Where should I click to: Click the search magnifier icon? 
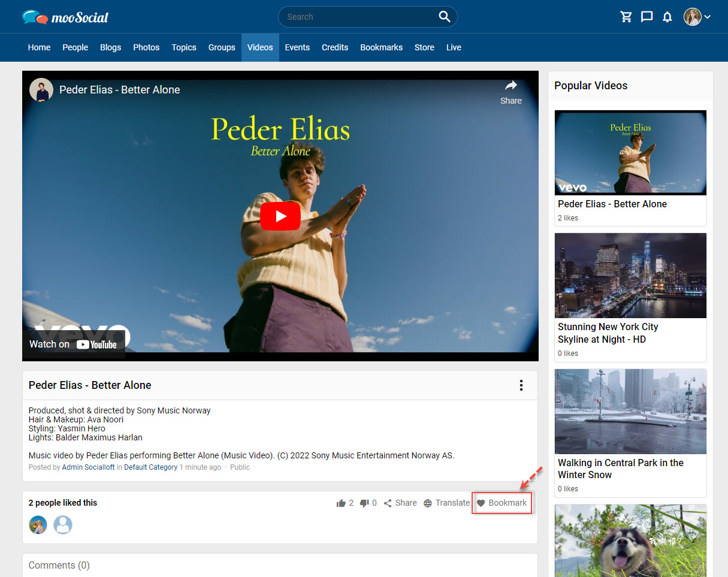pos(444,17)
